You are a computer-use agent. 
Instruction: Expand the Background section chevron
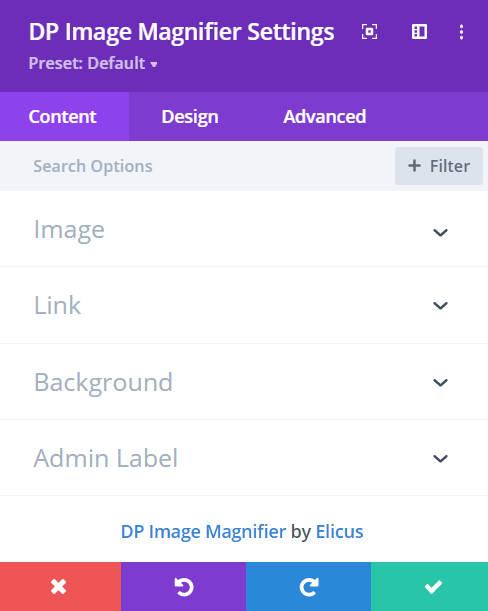[440, 383]
